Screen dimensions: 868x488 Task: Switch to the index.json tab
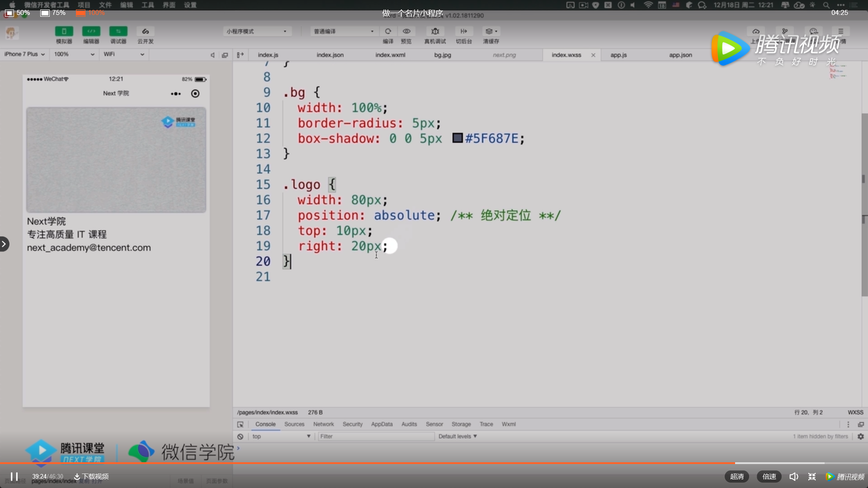pos(330,55)
